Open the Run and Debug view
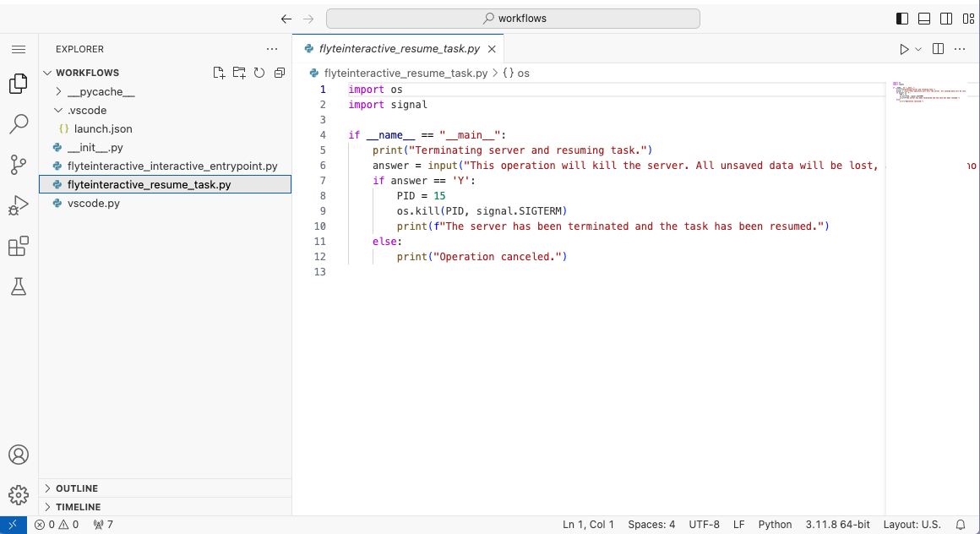The image size is (980, 534). click(x=19, y=206)
